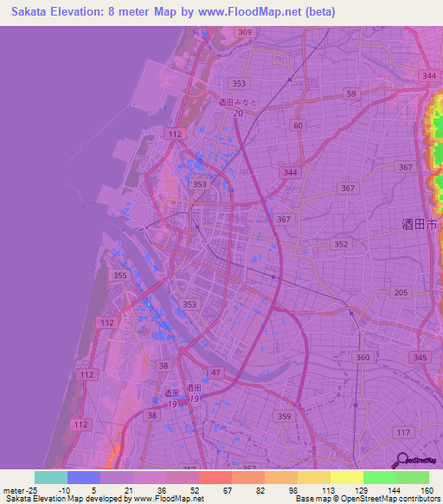The image size is (443, 504).
Task: Pick the light green 144 meter swatch
Action: tap(413, 478)
